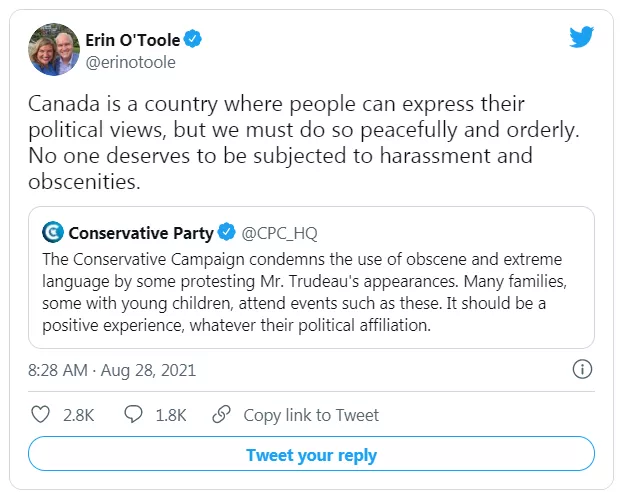Click the Tweet your reply button

[311, 454]
